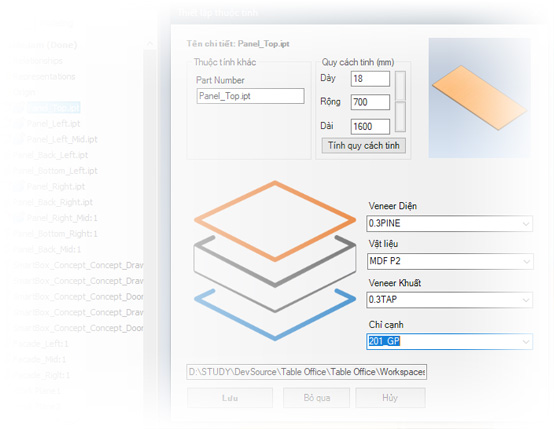
Task: Expand the Chỉ cạnh dropdown showing 201_GP
Action: pyautogui.click(x=449, y=341)
